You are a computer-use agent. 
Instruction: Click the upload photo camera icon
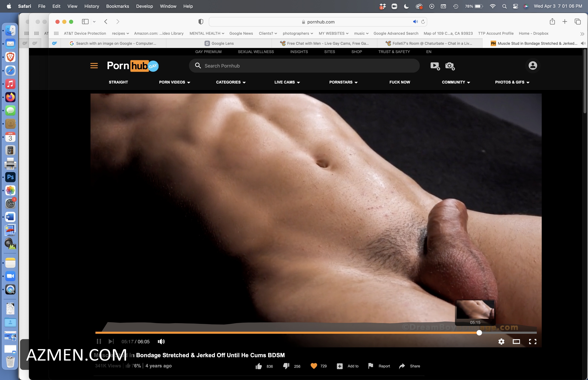(450, 66)
